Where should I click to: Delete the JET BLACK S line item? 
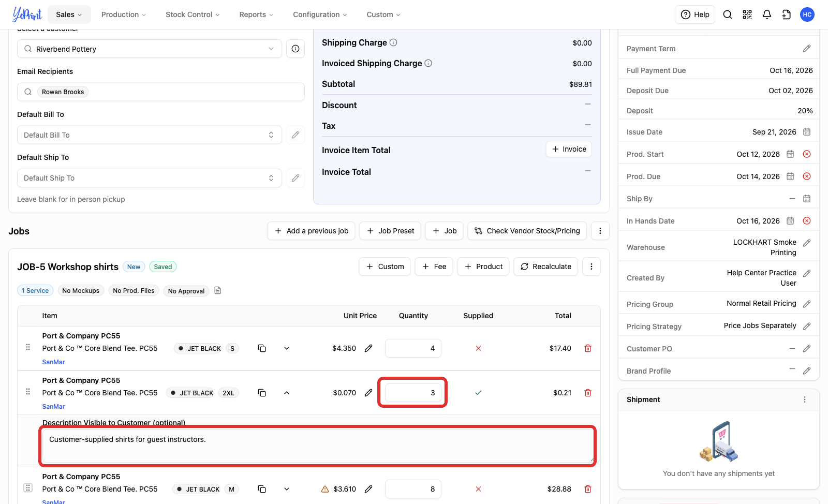588,348
